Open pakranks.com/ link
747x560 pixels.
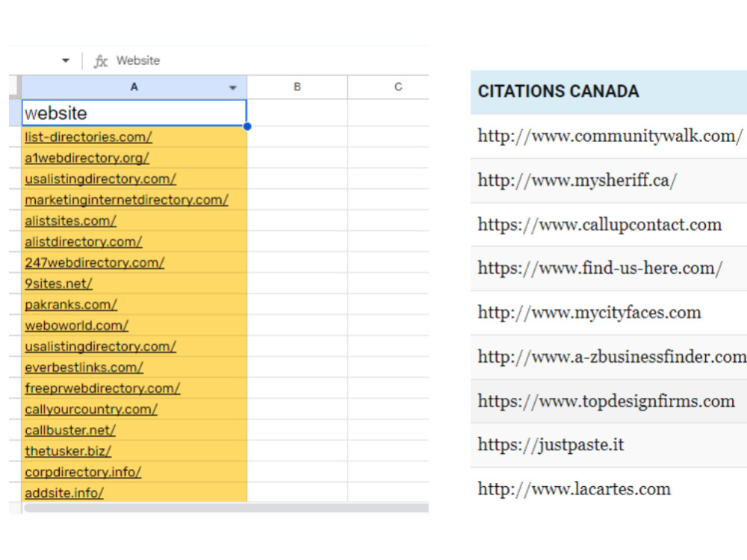tap(71, 305)
